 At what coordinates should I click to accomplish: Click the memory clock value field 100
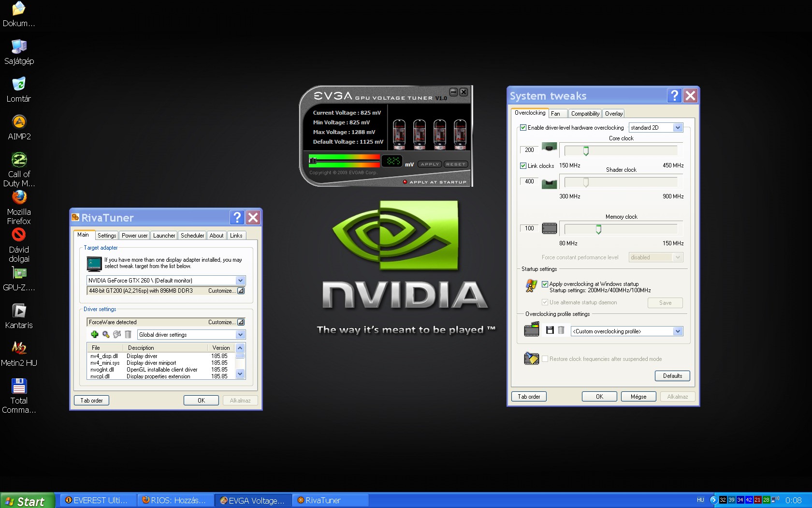pos(529,228)
